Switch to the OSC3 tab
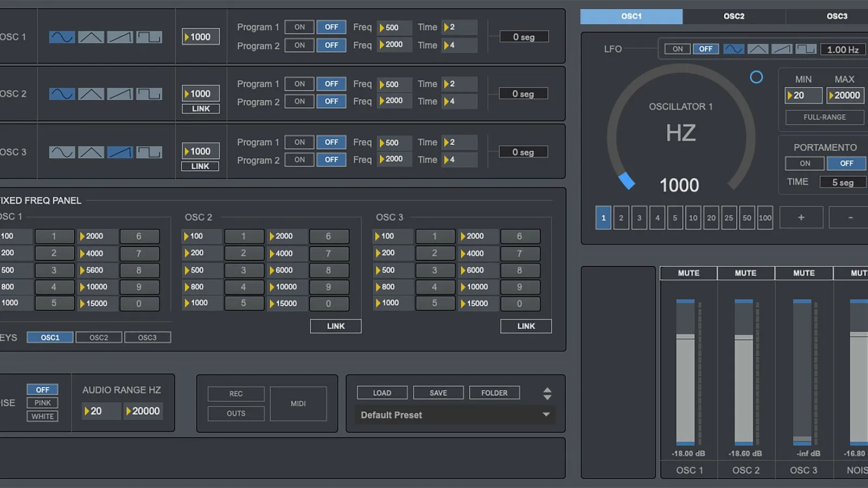 tap(828, 16)
